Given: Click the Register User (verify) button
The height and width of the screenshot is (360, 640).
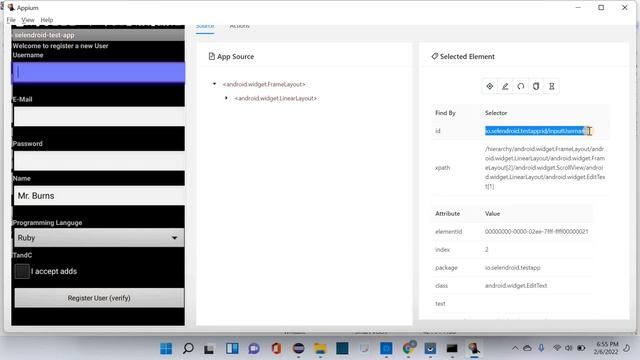Looking at the screenshot, I should 99,298.
